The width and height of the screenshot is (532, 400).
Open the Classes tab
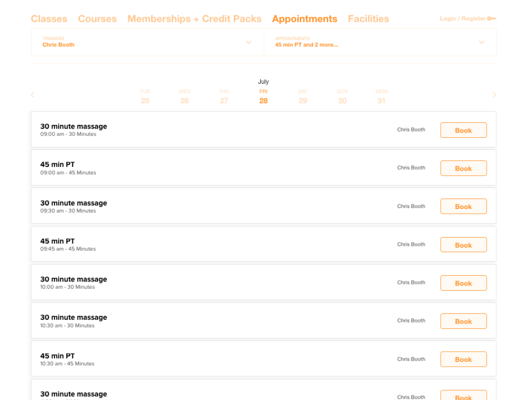[49, 19]
